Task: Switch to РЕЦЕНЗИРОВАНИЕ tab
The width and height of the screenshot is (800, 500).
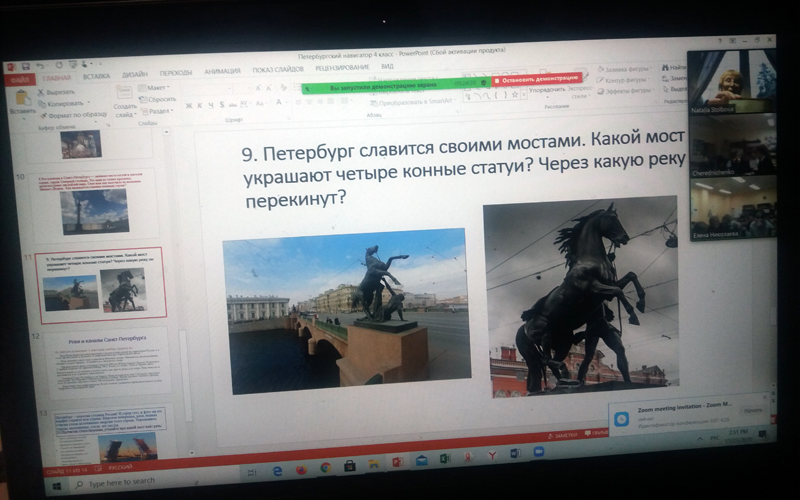Action: pyautogui.click(x=342, y=67)
